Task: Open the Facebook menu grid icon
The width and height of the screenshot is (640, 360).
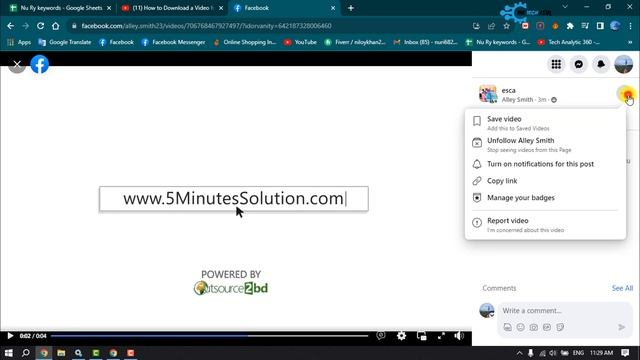Action: [x=556, y=64]
